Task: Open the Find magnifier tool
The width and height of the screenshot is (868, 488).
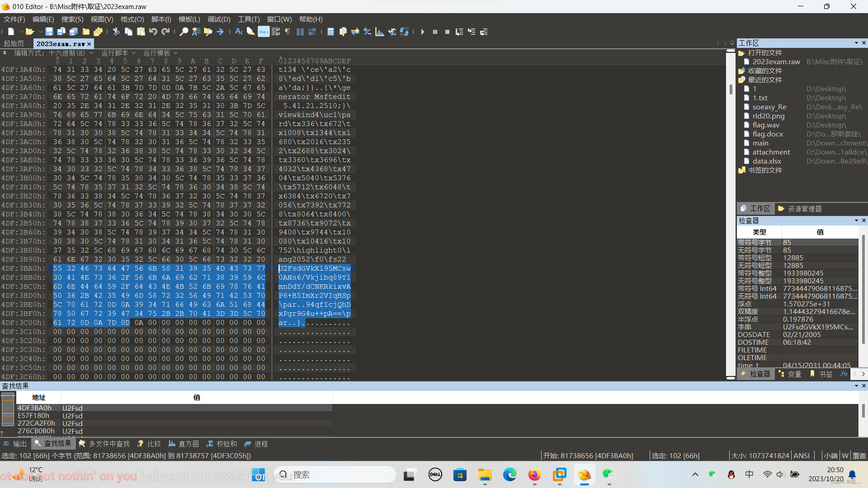Action: pyautogui.click(x=184, y=32)
